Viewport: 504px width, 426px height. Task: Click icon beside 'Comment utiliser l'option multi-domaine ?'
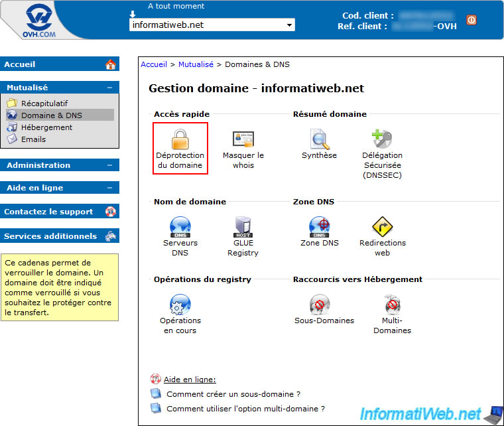pyautogui.click(x=156, y=408)
